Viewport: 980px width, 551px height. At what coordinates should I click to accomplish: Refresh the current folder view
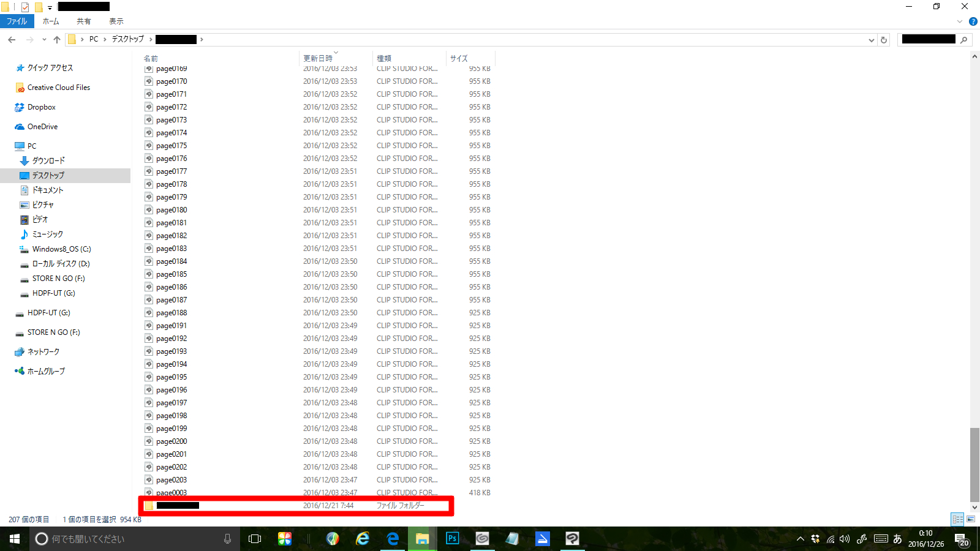point(884,40)
